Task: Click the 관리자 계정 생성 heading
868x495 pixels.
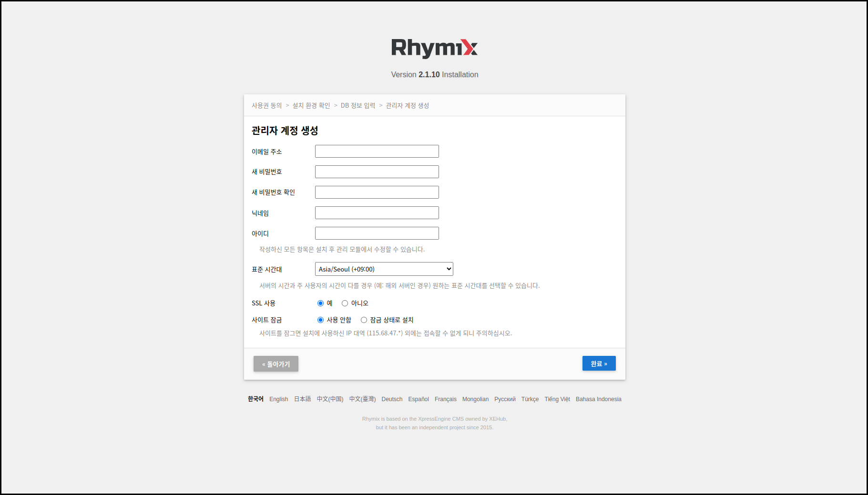Action: click(x=285, y=131)
